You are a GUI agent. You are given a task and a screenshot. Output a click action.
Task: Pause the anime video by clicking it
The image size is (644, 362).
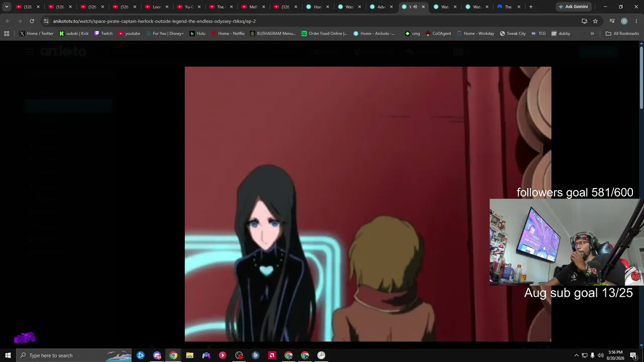(x=368, y=204)
